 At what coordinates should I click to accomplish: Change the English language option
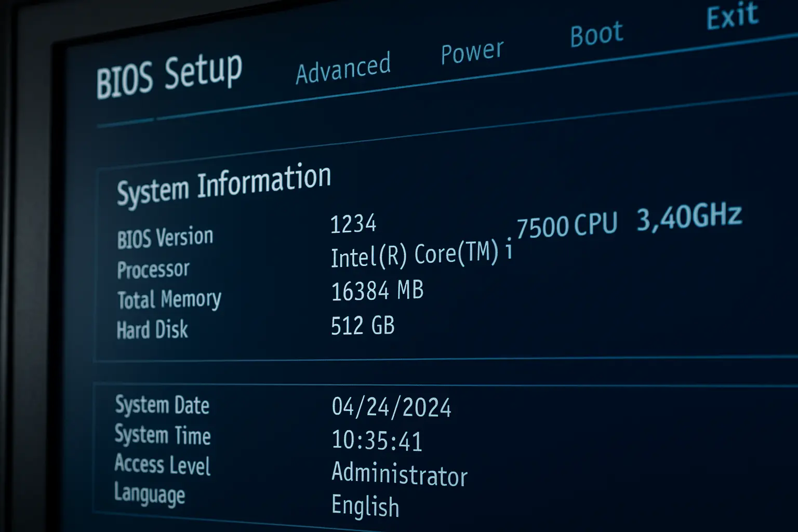(x=365, y=506)
